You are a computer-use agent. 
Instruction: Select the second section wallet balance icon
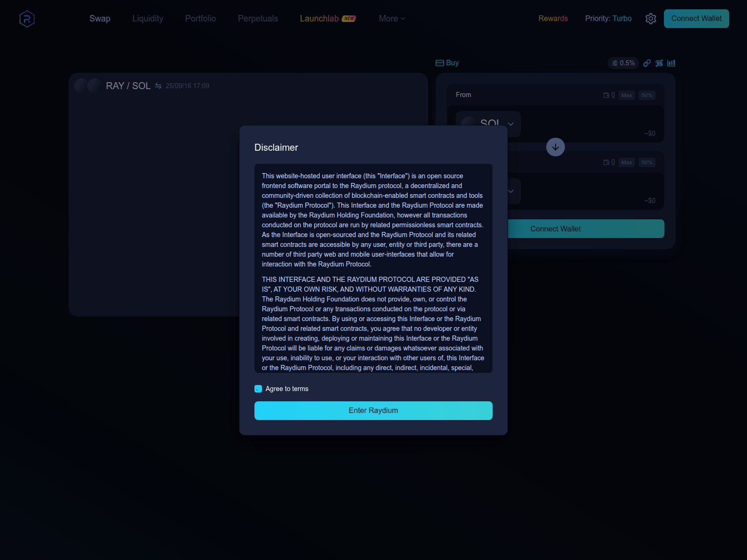point(606,162)
